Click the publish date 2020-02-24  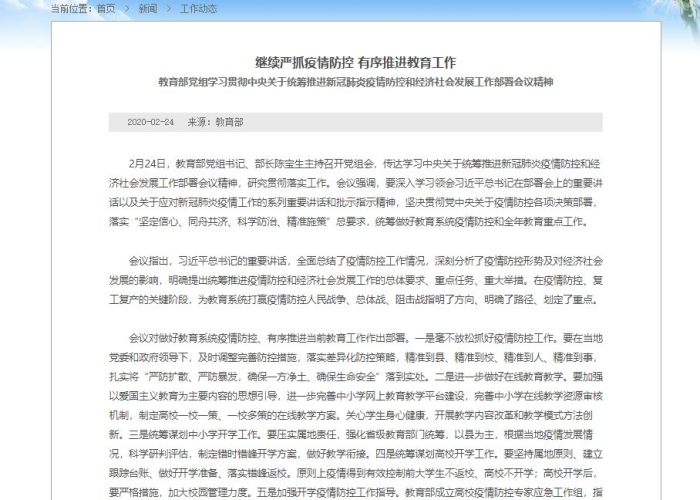pyautogui.click(x=150, y=122)
